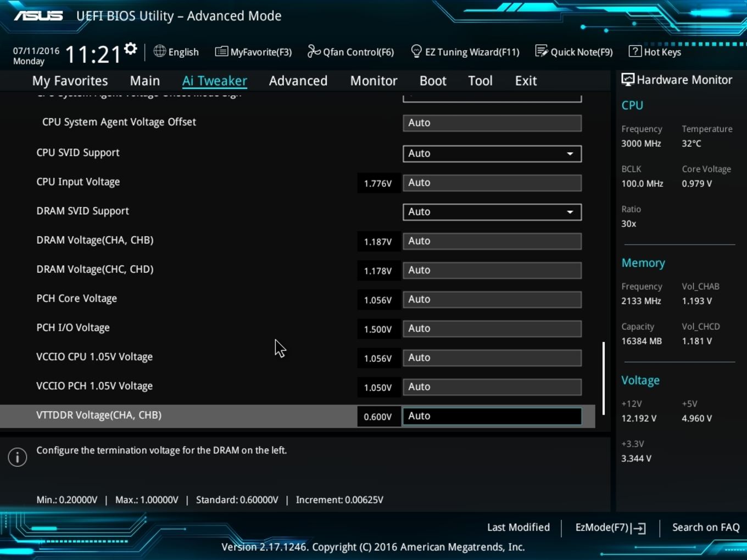Click the 1.776V current value
The width and height of the screenshot is (747, 560).
[378, 183]
